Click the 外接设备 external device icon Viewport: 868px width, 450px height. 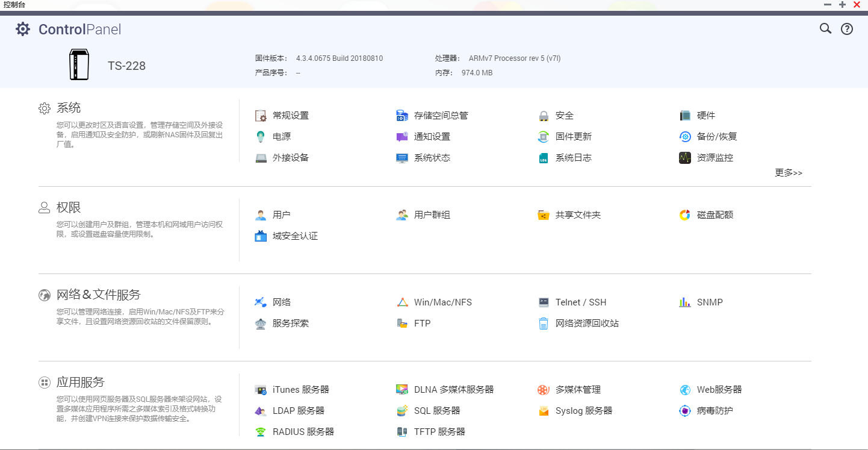tap(261, 158)
